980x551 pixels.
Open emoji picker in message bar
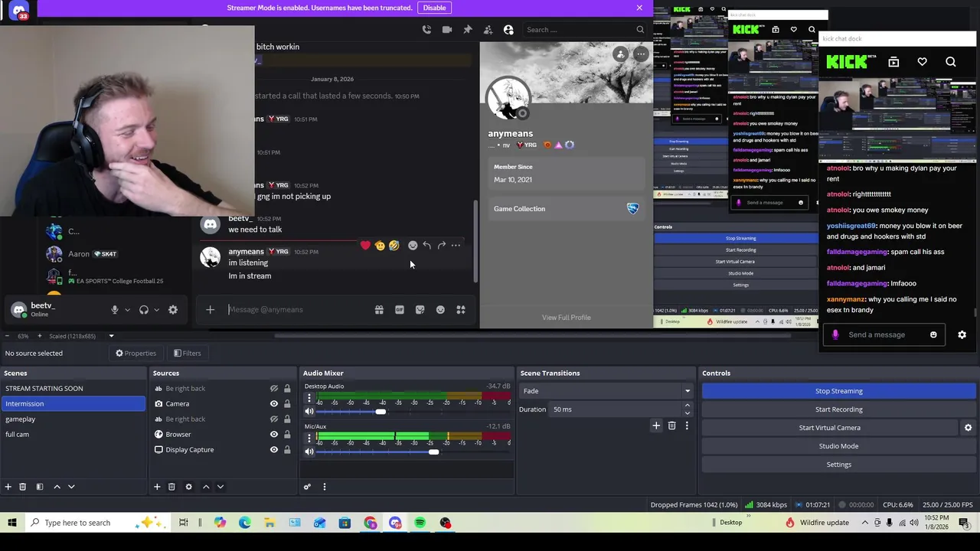point(440,310)
